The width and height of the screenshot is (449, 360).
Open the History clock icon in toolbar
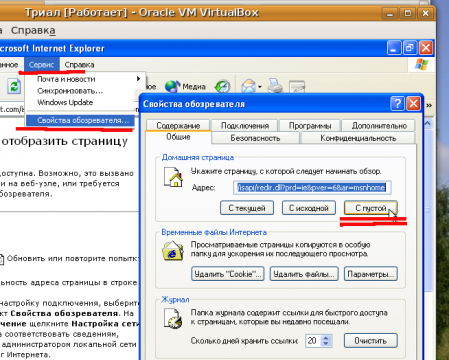coord(222,87)
